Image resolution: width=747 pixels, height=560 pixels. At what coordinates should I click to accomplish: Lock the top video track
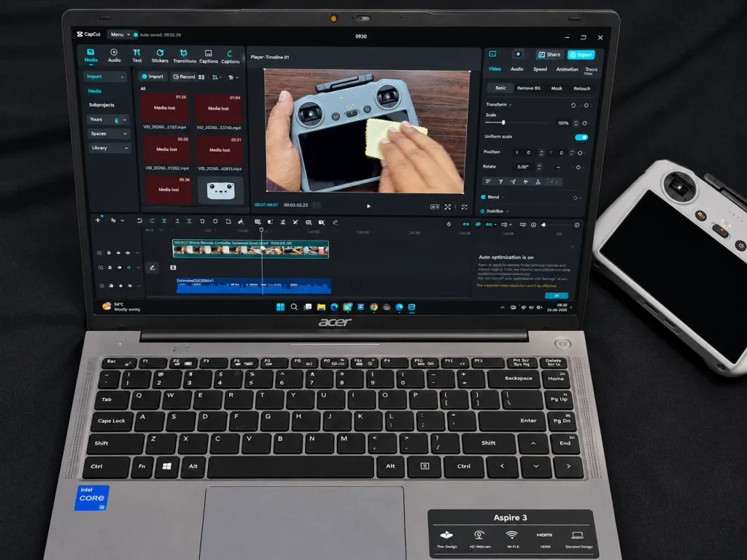109,253
